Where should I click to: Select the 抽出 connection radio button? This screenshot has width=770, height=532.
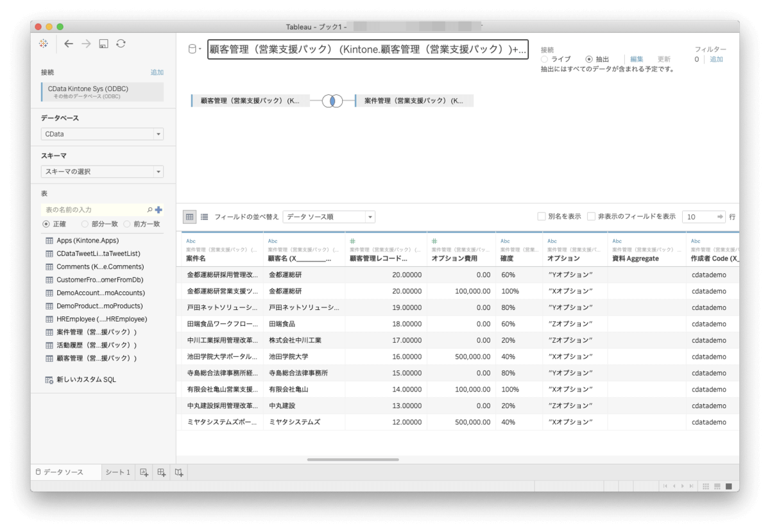coord(589,59)
